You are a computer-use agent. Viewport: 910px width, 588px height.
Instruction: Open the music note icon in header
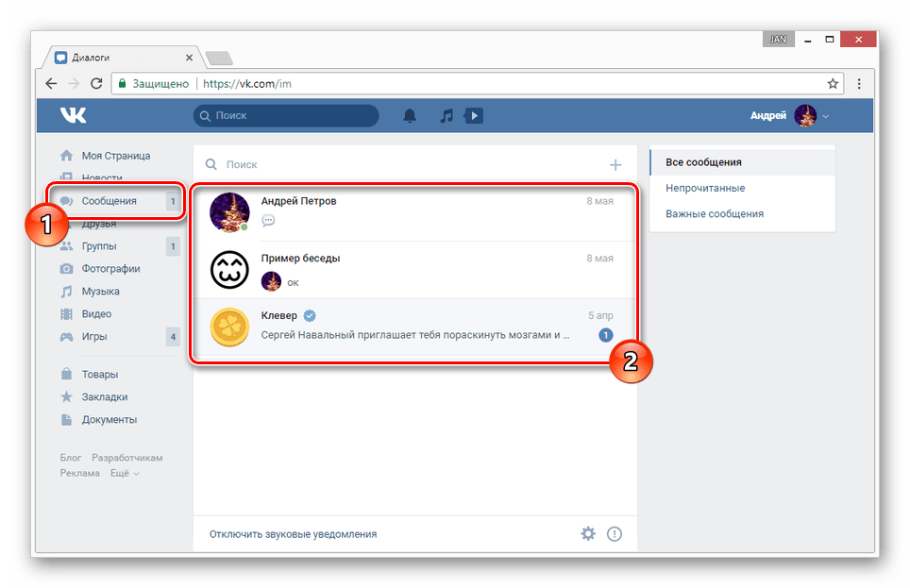447,115
